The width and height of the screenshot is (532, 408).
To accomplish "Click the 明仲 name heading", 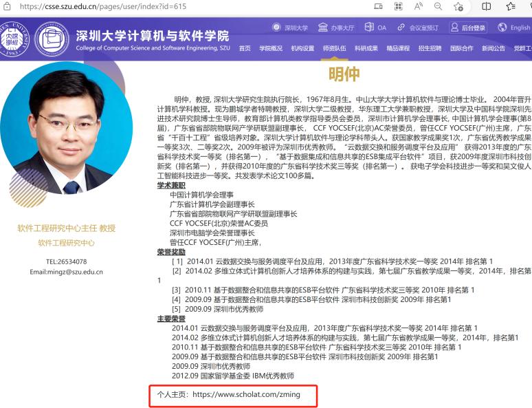I will [344, 74].
